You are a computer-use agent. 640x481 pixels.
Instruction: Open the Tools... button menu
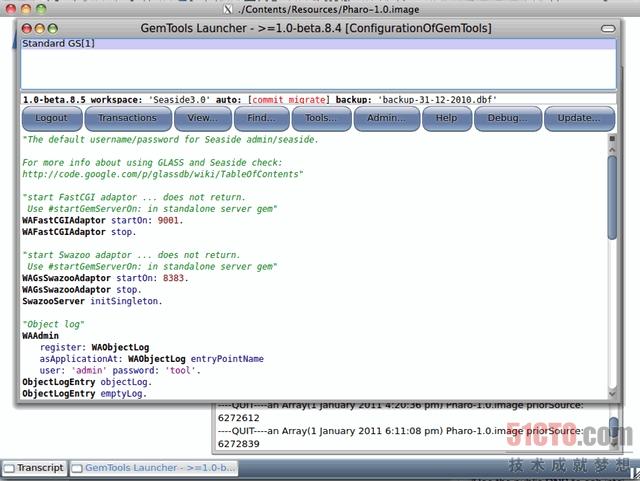pos(321,118)
